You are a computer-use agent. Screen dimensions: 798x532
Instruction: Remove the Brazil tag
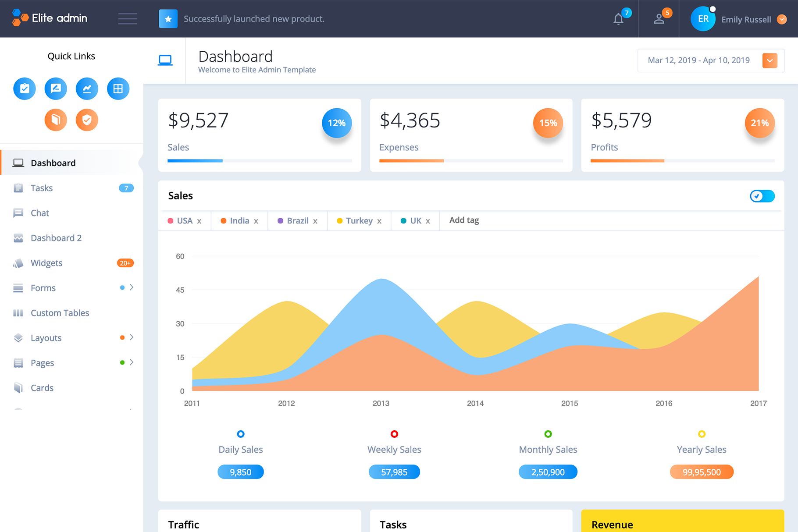(315, 221)
